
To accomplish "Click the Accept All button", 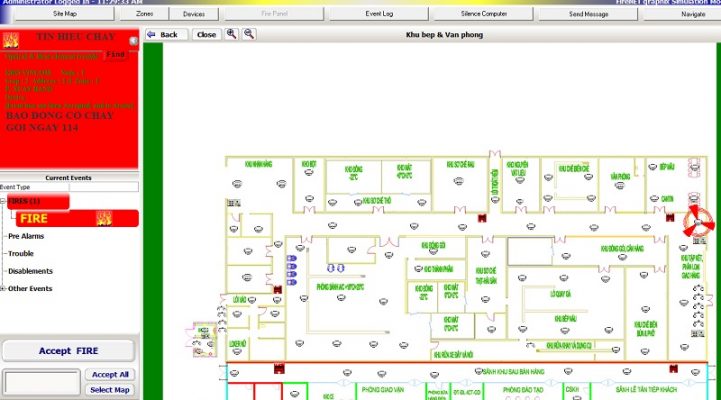I will pos(110,374).
